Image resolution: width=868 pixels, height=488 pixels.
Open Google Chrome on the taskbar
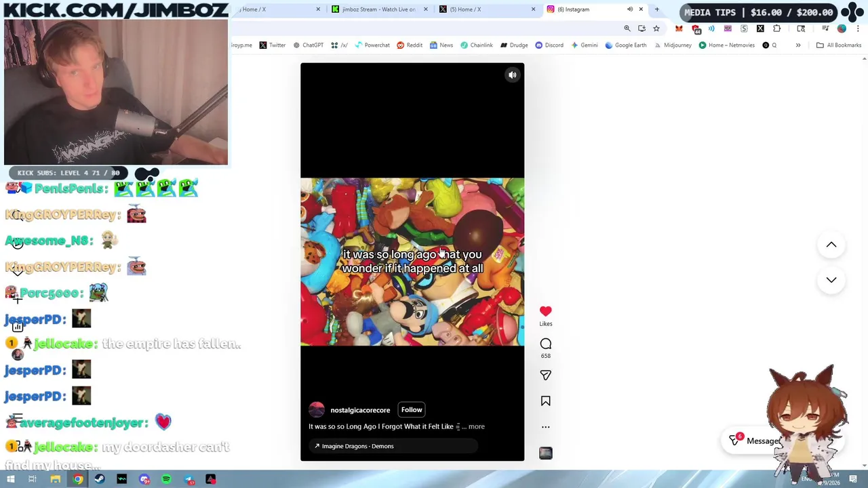[x=78, y=480]
